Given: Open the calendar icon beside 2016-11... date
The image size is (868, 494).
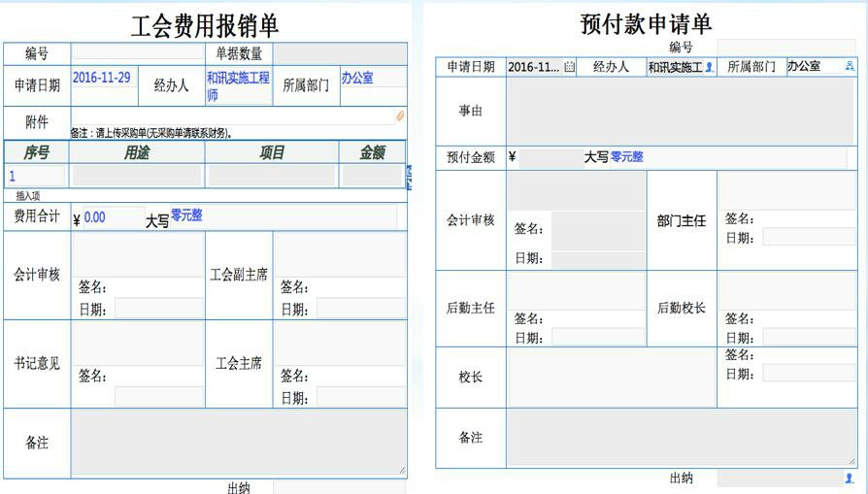Looking at the screenshot, I should [569, 67].
